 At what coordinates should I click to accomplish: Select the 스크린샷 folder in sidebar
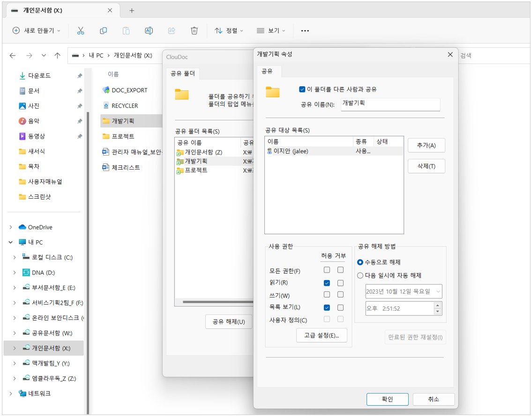pyautogui.click(x=39, y=197)
